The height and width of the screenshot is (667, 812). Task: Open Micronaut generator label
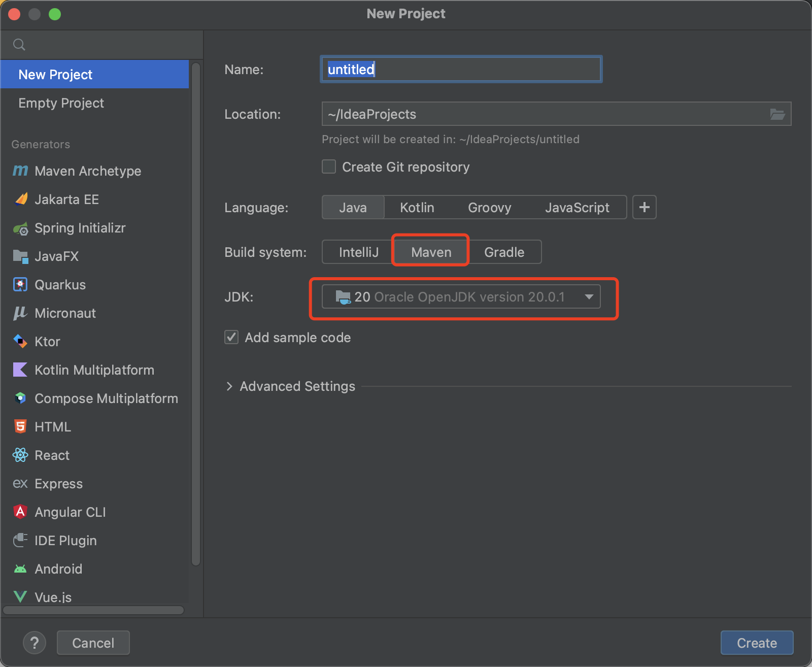coord(65,313)
